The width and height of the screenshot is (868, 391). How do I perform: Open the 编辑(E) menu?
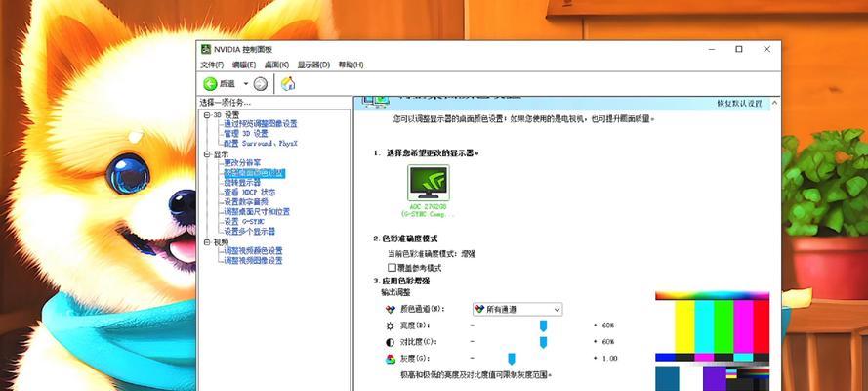[x=244, y=65]
